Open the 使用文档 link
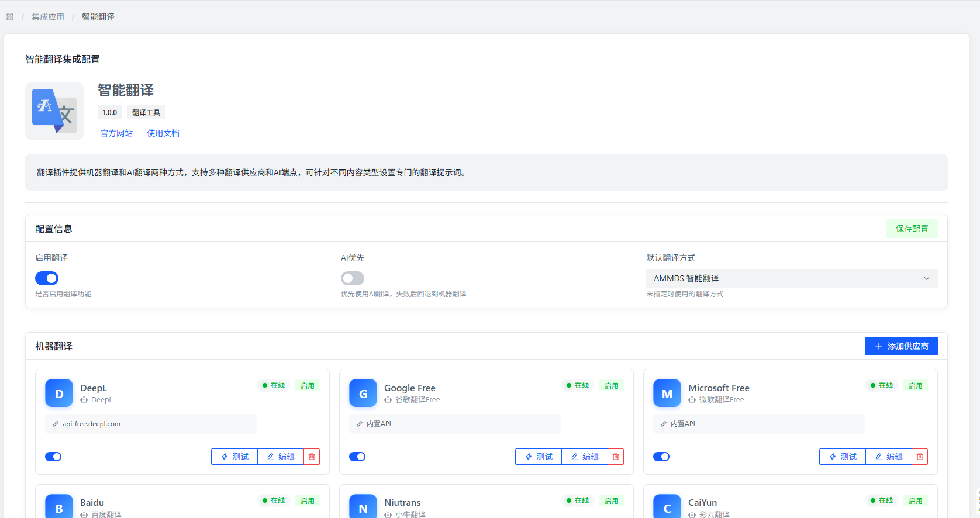This screenshot has height=518, width=980. point(163,133)
